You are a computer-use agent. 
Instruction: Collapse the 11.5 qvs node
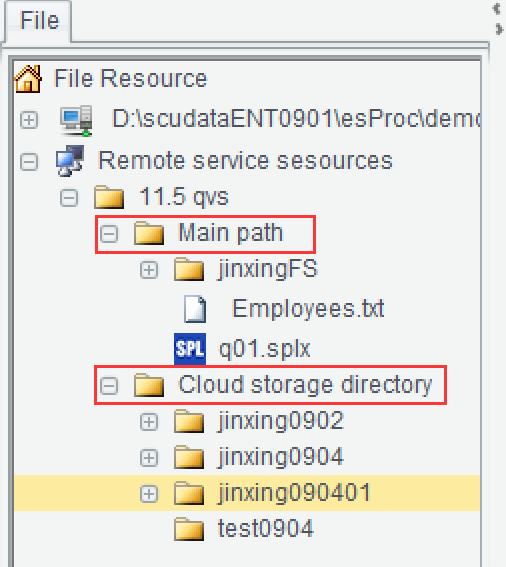pyautogui.click(x=69, y=198)
